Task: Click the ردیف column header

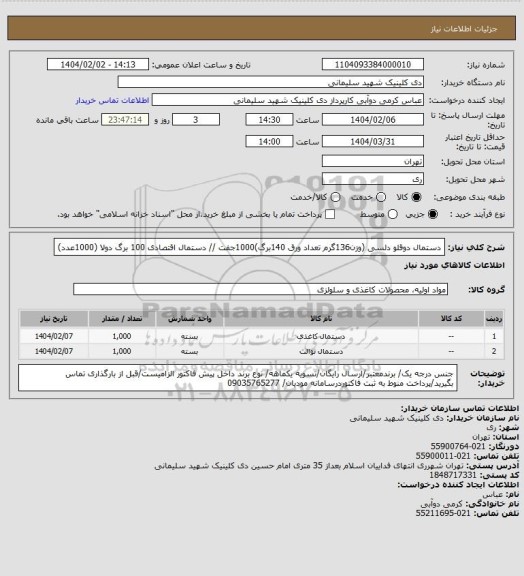Action: (x=494, y=318)
